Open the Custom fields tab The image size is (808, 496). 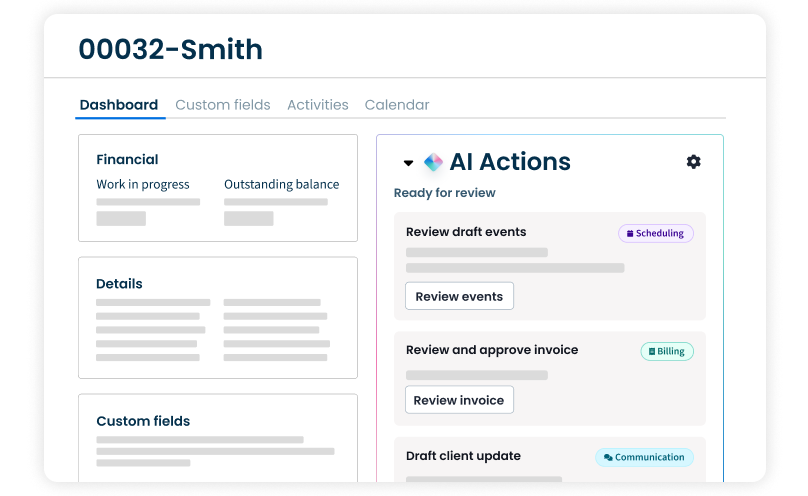point(222,105)
